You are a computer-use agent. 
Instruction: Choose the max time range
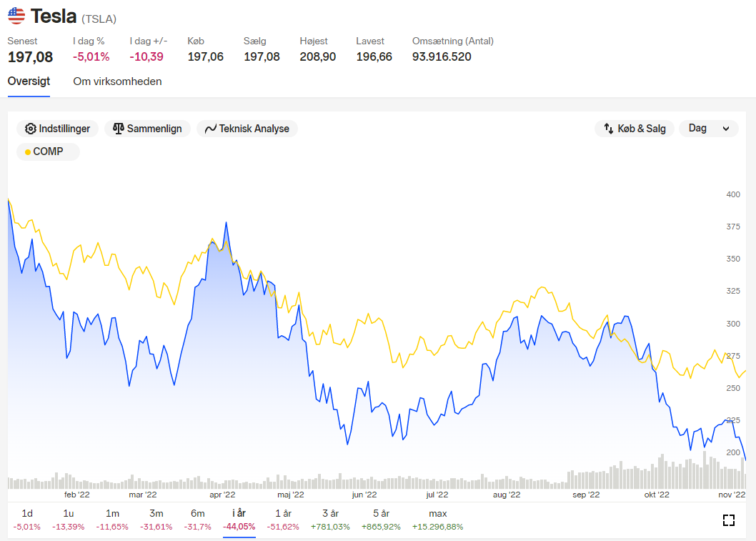(x=438, y=520)
